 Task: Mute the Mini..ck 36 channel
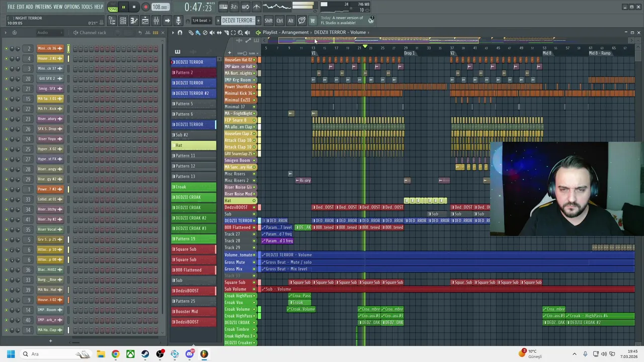[6, 48]
